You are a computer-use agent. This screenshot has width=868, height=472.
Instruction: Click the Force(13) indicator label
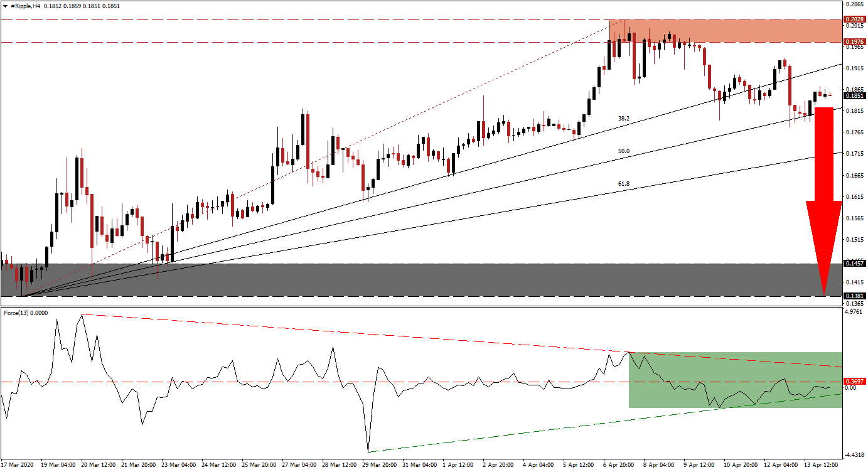point(28,313)
